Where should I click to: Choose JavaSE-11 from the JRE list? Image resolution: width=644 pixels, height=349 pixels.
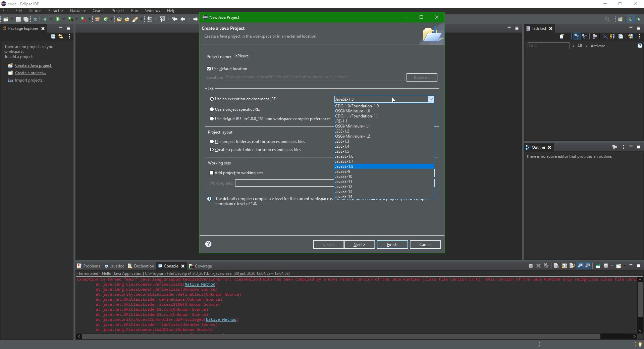(x=344, y=181)
